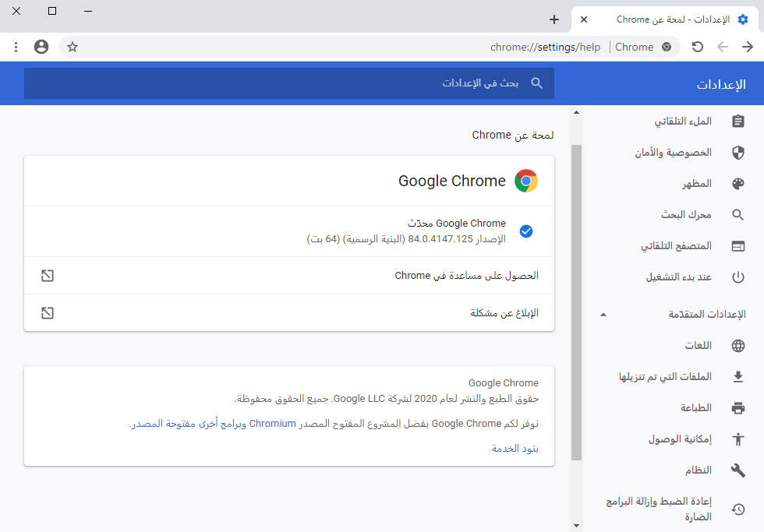764x532 pixels.
Task: Click the external link icon beside الإبلاغ عن مشكلة
Action: [x=48, y=313]
